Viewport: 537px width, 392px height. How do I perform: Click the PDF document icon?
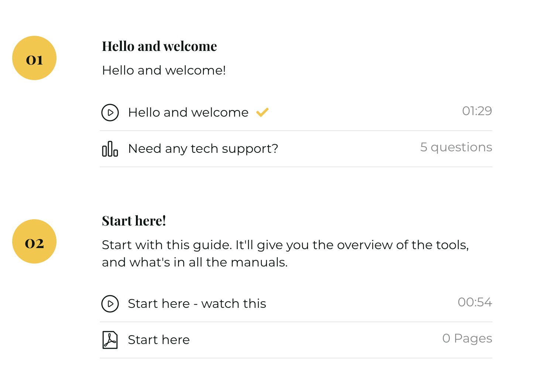click(110, 340)
